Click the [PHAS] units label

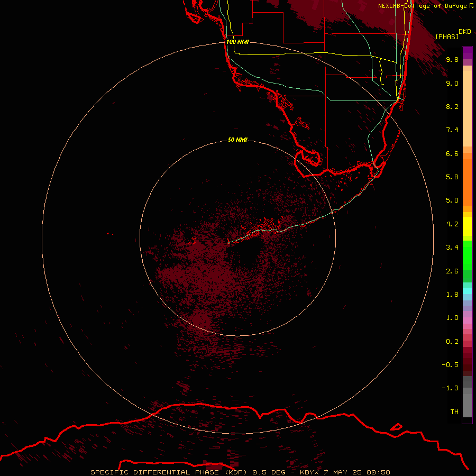click(447, 36)
